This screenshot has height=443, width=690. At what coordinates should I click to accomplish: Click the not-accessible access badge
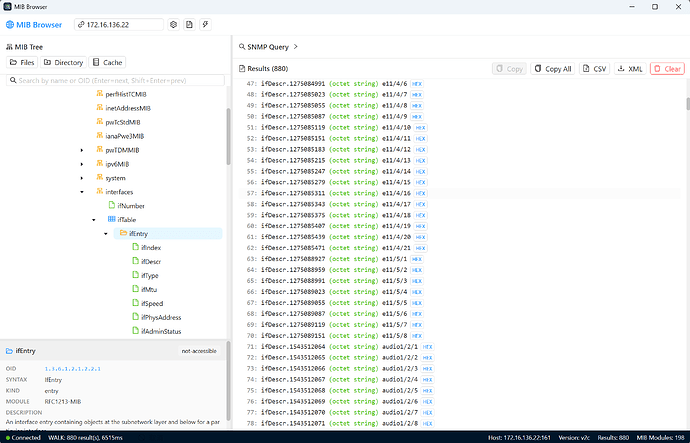199,351
